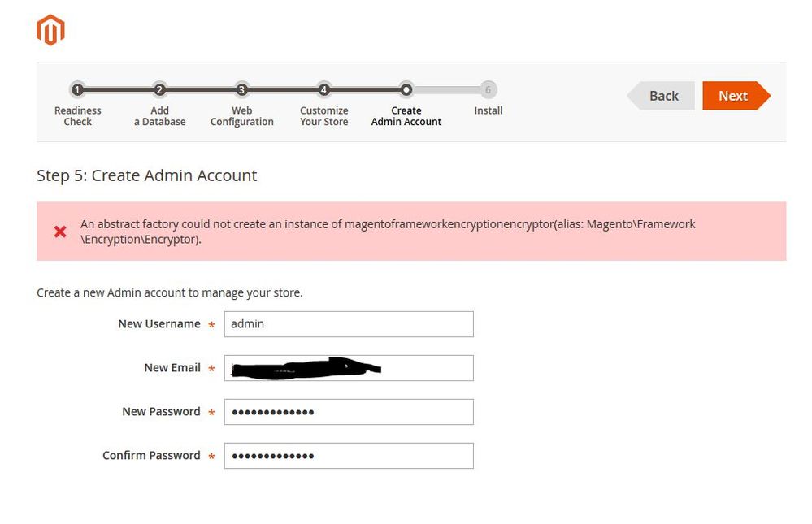812x524 pixels.
Task: Click the Confirm Password field
Action: [x=348, y=456]
